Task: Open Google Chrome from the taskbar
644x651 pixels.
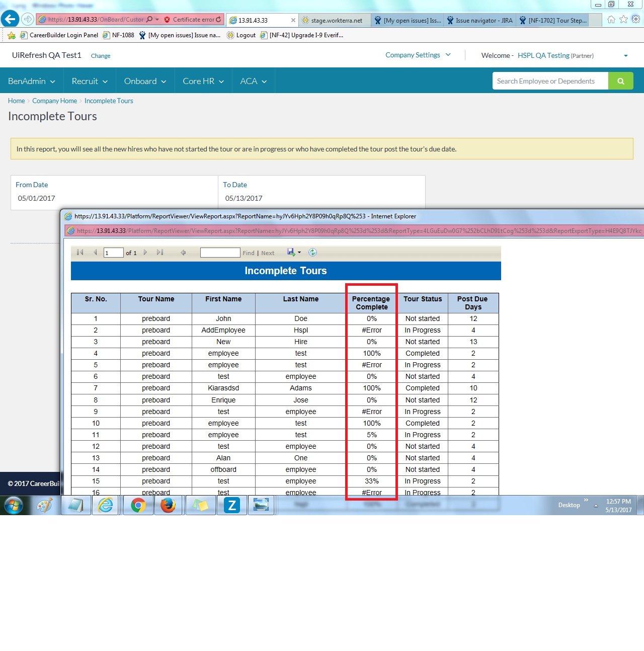Action: pyautogui.click(x=138, y=505)
